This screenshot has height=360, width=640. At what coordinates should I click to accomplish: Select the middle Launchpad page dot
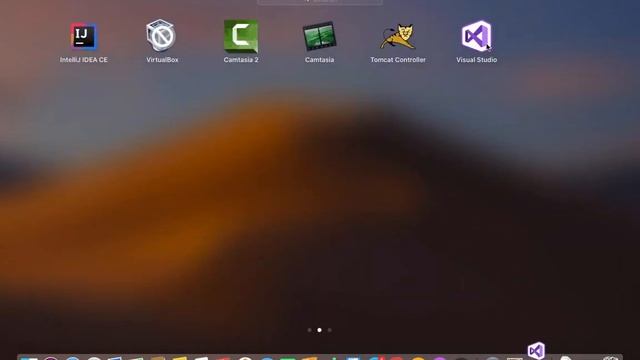[x=319, y=330]
